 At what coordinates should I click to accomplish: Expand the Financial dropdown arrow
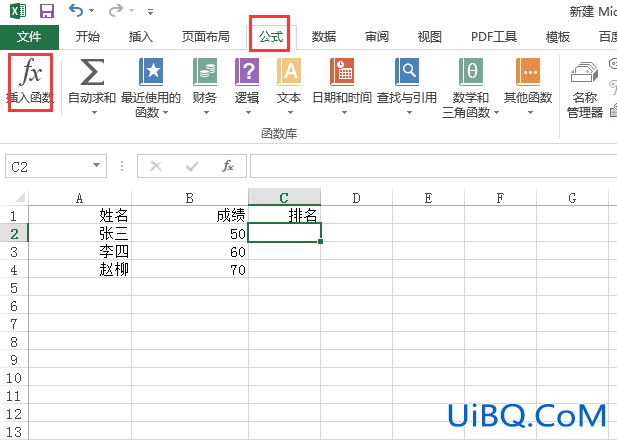click(207, 113)
